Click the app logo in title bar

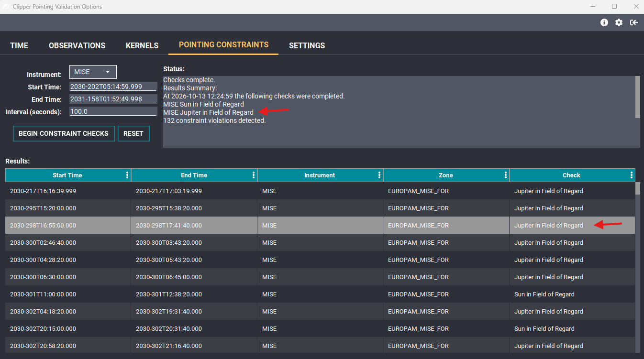(x=7, y=7)
